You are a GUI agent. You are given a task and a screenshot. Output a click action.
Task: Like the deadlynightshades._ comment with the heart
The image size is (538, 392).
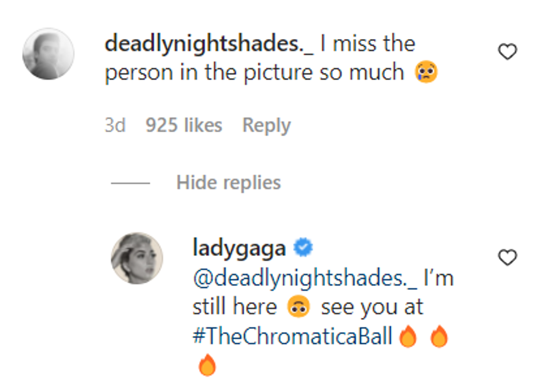pos(507,52)
